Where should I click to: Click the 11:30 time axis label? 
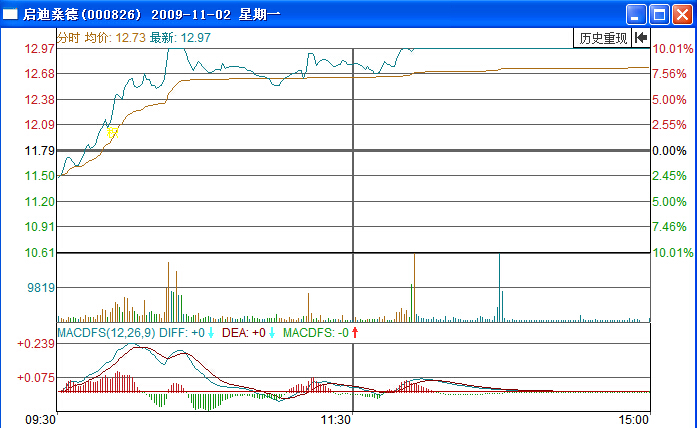point(335,419)
